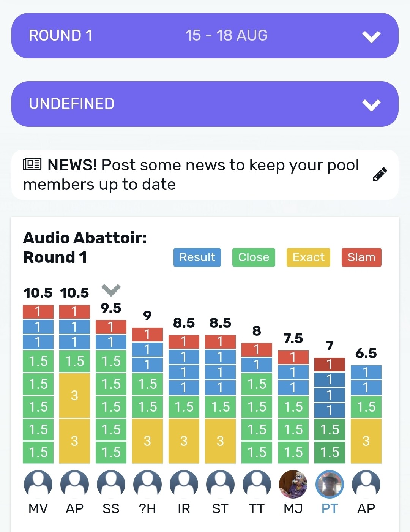Toggle the Slam legend filter
The width and height of the screenshot is (410, 532).
[361, 257]
